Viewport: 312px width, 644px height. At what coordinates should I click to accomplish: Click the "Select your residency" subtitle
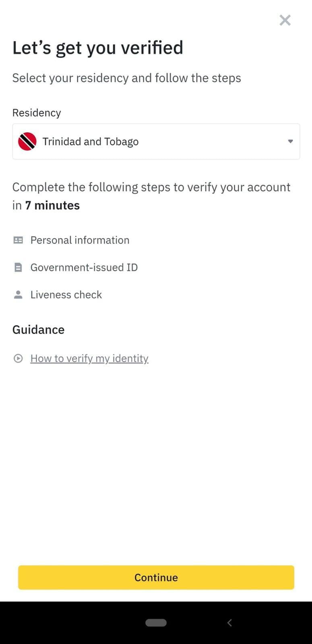[x=126, y=78]
